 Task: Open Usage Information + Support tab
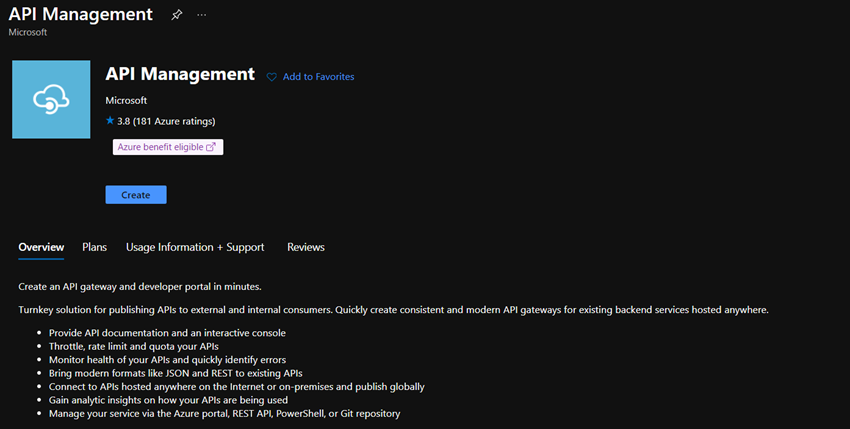click(195, 247)
